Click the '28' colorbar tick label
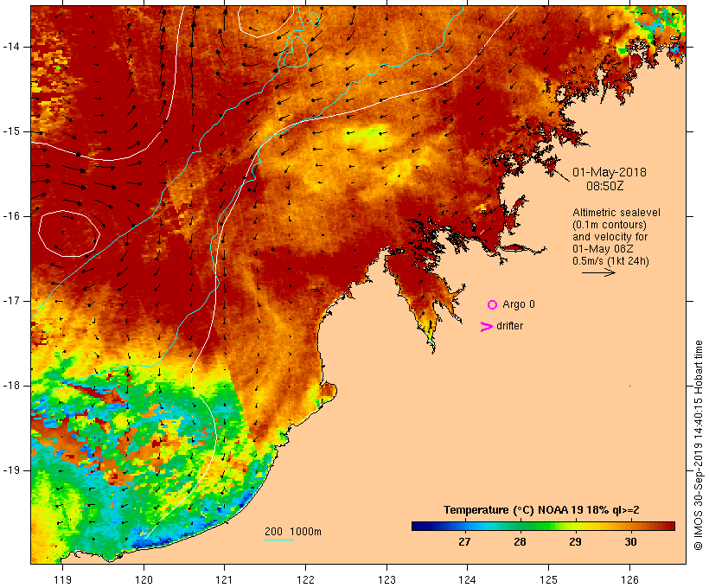This screenshot has height=588, width=709. tap(520, 541)
